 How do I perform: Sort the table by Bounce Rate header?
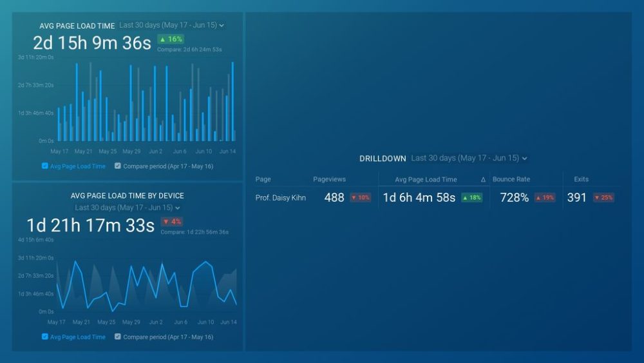point(511,179)
